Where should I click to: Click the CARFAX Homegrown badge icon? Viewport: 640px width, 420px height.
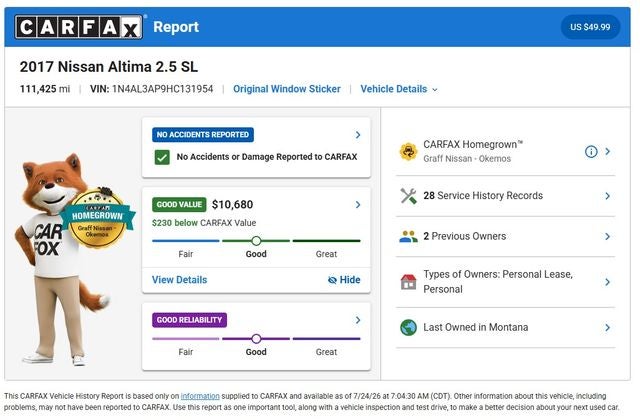point(408,151)
